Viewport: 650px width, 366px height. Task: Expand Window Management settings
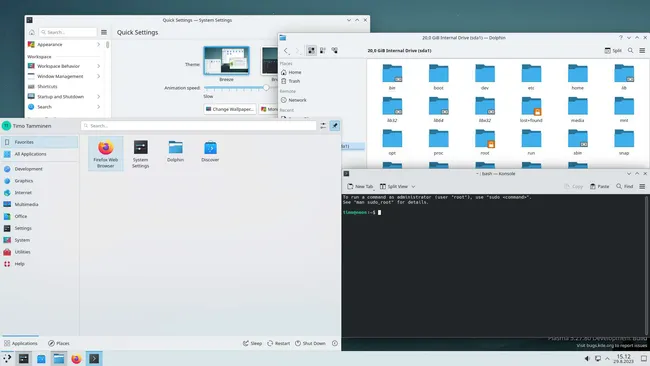point(63,76)
